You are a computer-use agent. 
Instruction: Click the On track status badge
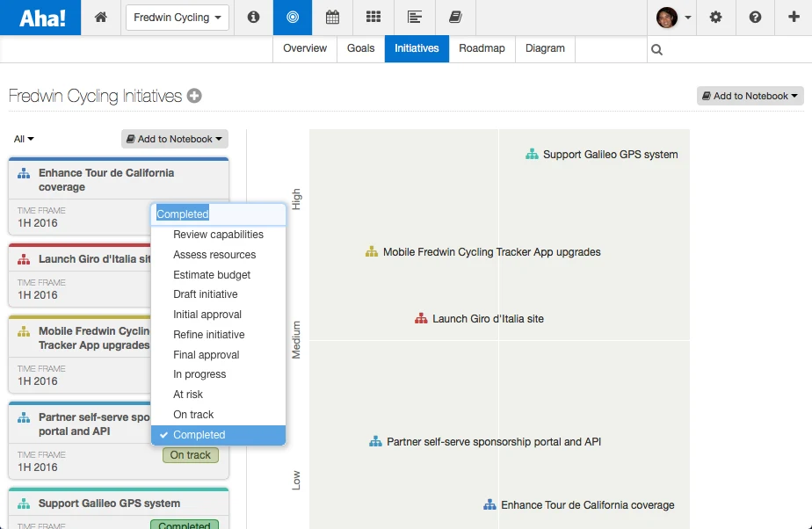(x=190, y=455)
